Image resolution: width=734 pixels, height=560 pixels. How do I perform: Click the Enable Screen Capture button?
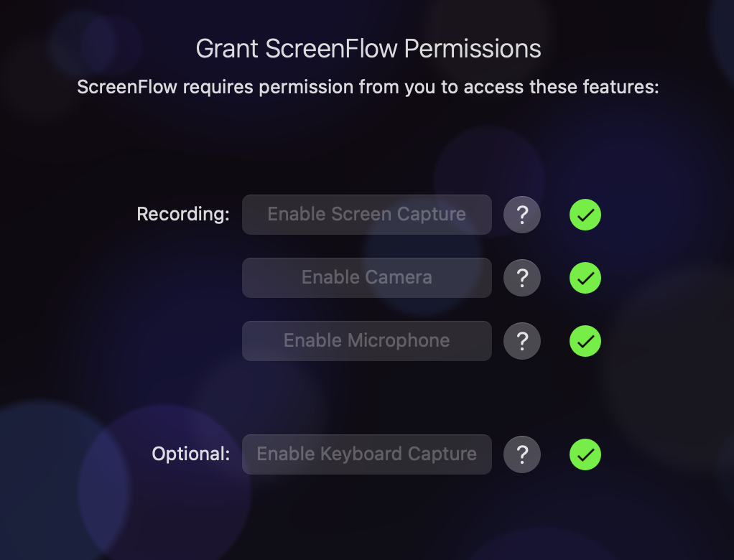(366, 215)
